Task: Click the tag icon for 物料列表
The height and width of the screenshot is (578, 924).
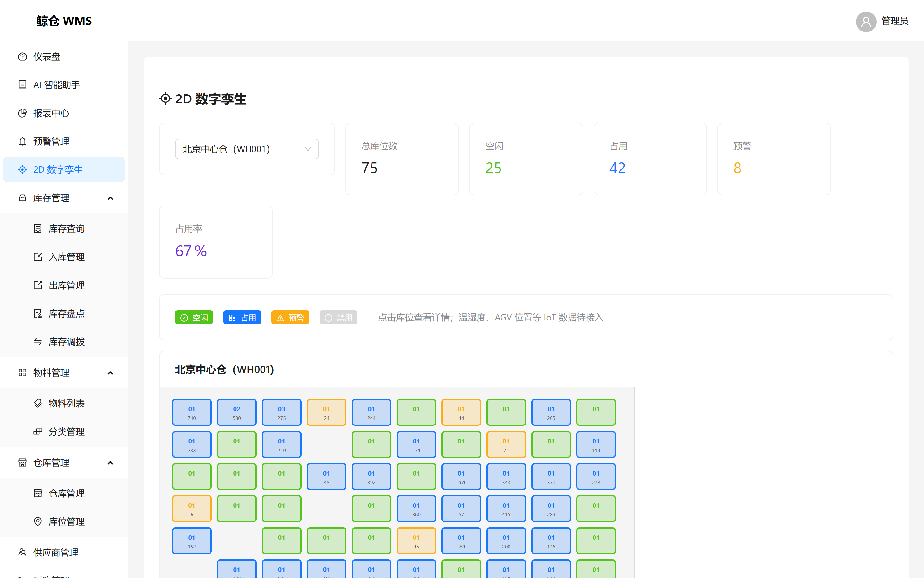Action: pyautogui.click(x=38, y=403)
